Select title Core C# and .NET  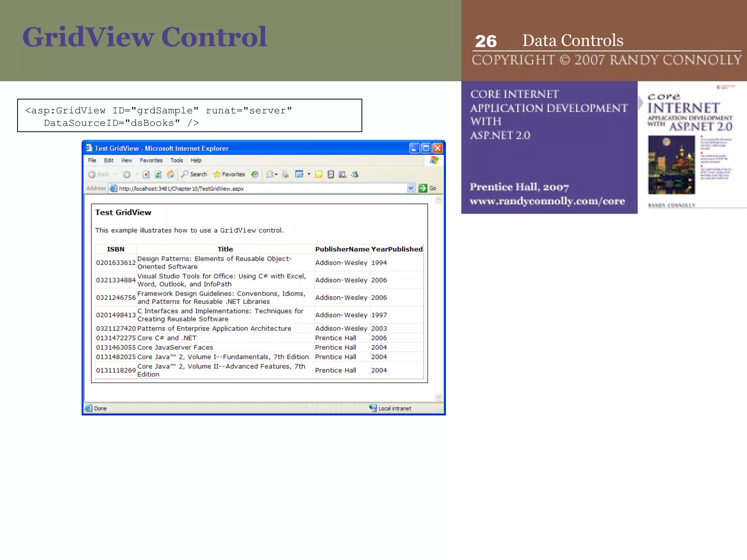pyautogui.click(x=167, y=338)
